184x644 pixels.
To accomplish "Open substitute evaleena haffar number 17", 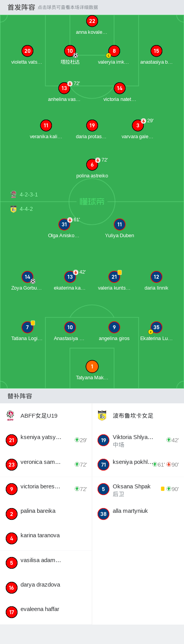I will [x=46, y=612].
